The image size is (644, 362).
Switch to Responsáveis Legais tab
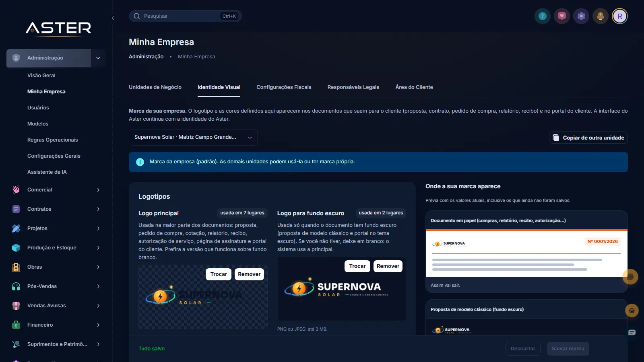click(x=353, y=87)
